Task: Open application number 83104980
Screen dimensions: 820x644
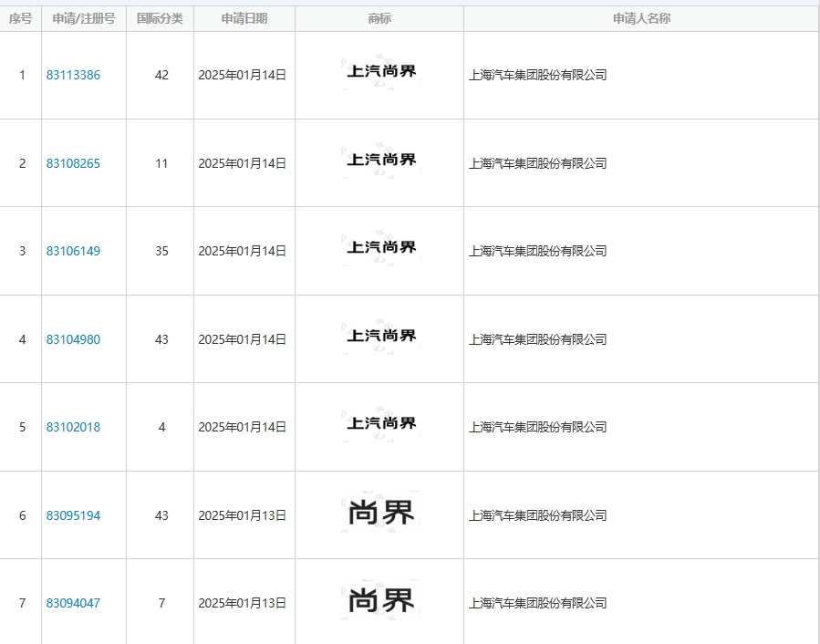Action: coord(73,339)
